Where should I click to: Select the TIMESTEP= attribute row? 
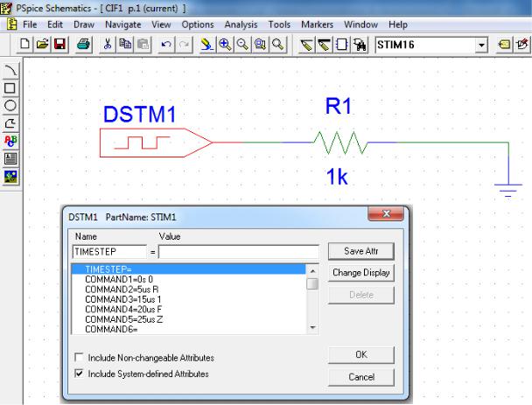[x=189, y=269]
